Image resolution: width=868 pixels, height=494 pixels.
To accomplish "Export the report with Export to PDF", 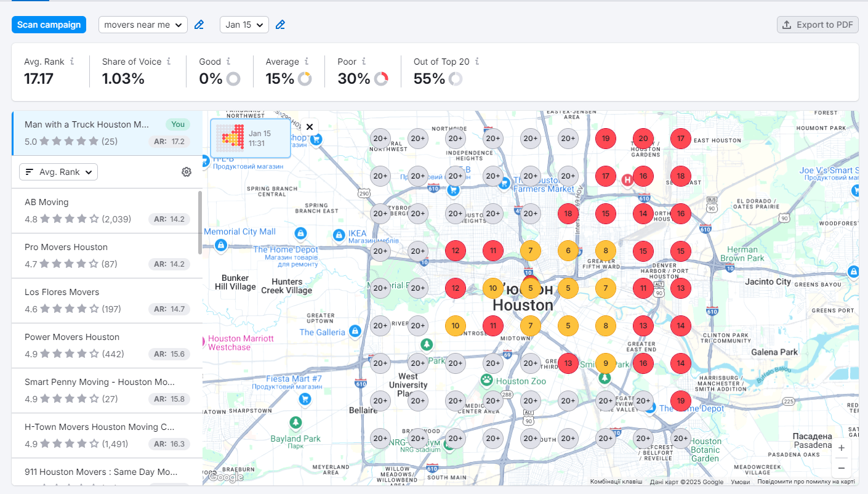I will click(818, 25).
